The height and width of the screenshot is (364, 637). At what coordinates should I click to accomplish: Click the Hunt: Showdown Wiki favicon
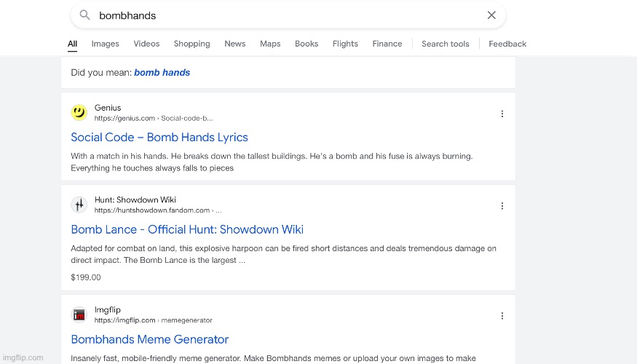[x=79, y=205]
